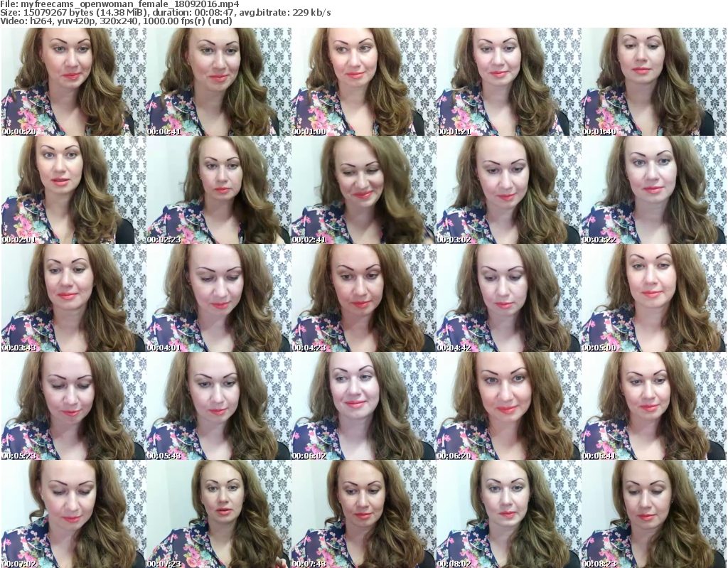Select the 'Size: 15079267 bytes' info line
The image size is (728, 568).
[x=165, y=13]
